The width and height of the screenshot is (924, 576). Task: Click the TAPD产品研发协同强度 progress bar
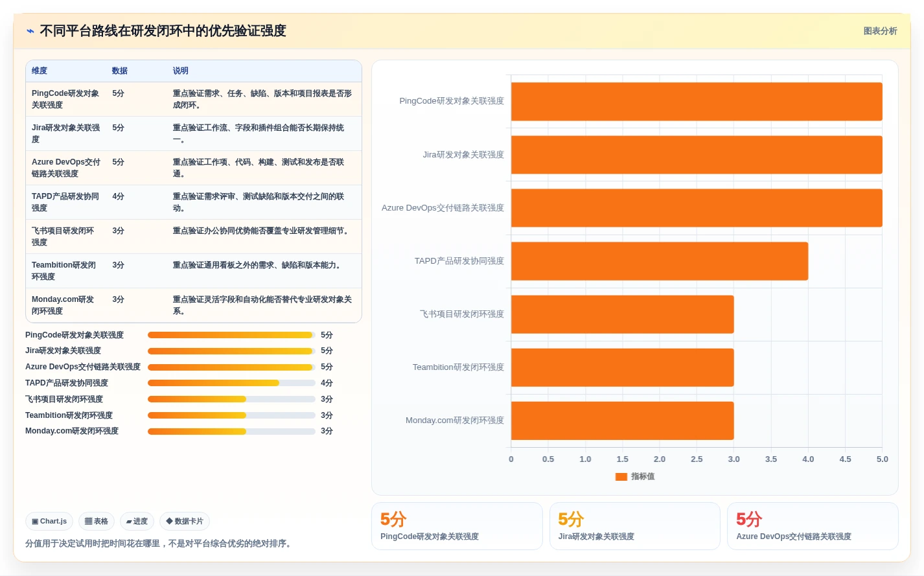(231, 383)
